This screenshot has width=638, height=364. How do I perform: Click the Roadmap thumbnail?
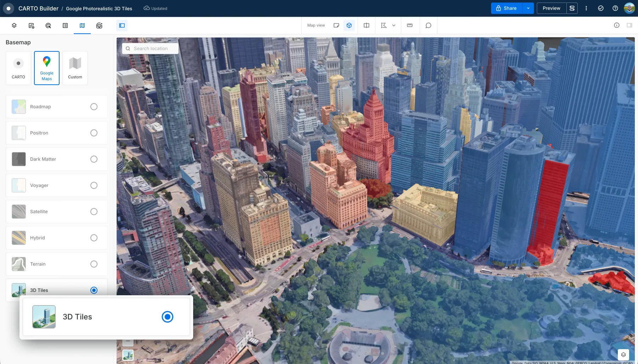click(x=19, y=107)
